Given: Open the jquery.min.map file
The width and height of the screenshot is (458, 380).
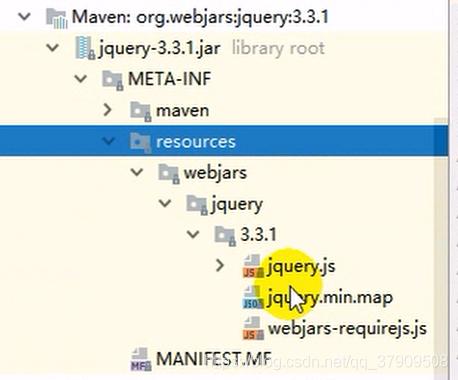Looking at the screenshot, I should pyautogui.click(x=330, y=298).
